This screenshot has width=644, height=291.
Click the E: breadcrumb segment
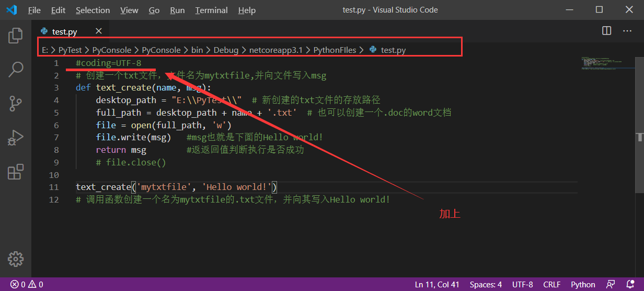point(45,50)
